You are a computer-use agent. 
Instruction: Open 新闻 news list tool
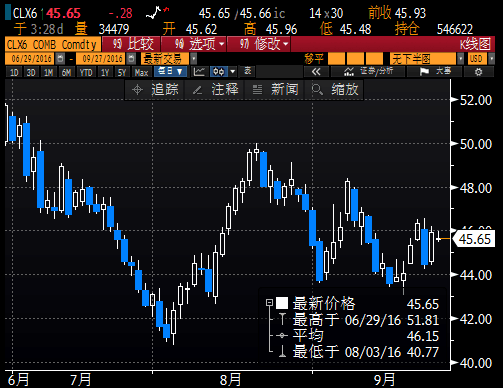coord(275,89)
